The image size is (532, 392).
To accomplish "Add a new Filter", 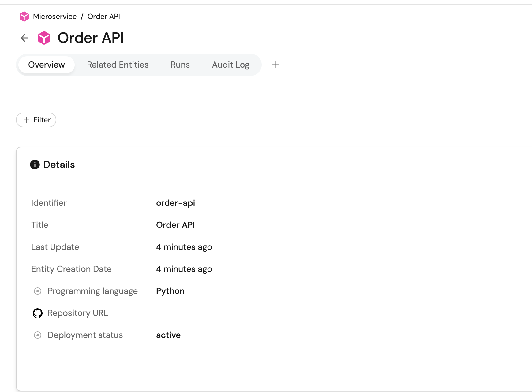I will (x=36, y=120).
